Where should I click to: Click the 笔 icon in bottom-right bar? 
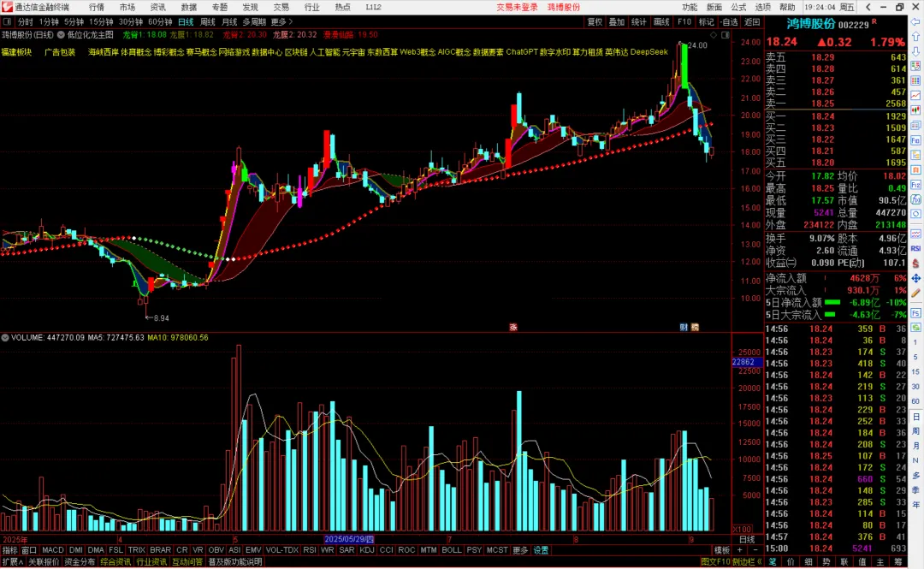772,562
